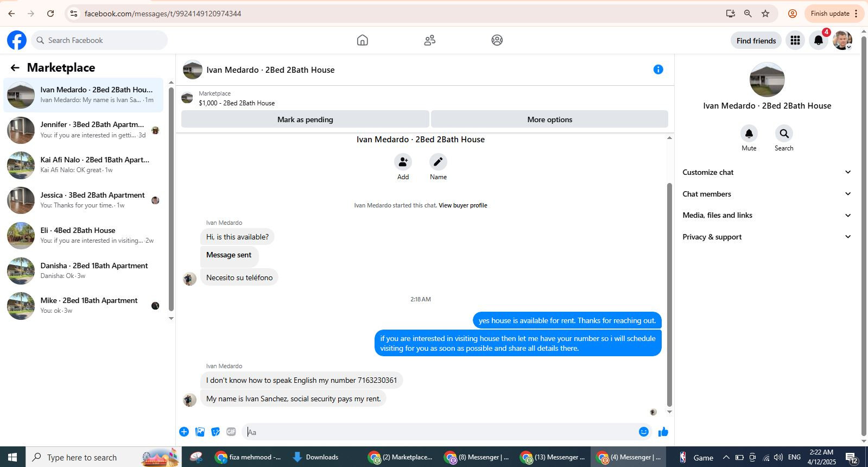
Task: Bookmark this page with the star
Action: pyautogui.click(x=765, y=14)
